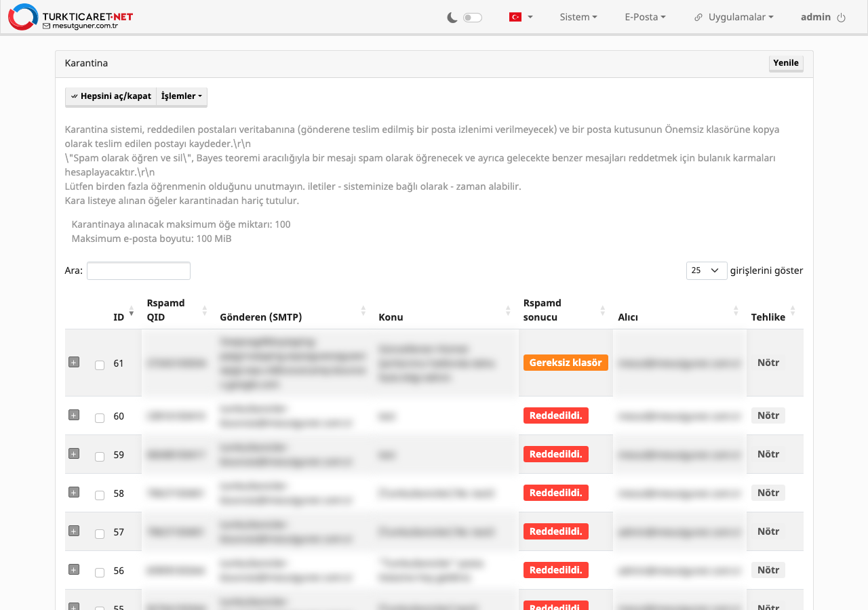Click the power logout icon next to admin
The height and width of the screenshot is (610, 868).
click(x=842, y=18)
